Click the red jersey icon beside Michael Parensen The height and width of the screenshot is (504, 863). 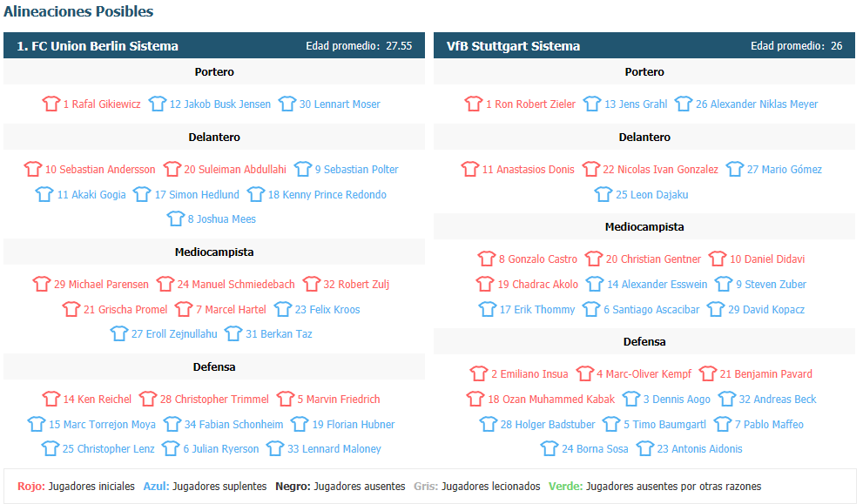[42, 284]
